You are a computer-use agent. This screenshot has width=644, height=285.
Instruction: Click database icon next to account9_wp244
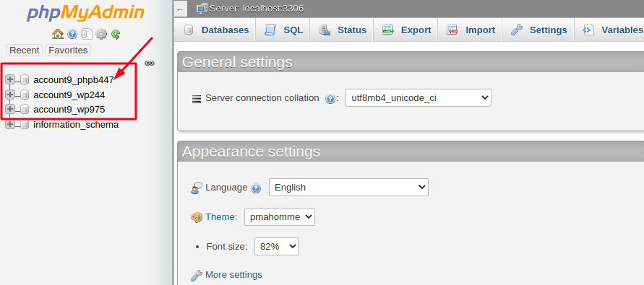[x=25, y=95]
